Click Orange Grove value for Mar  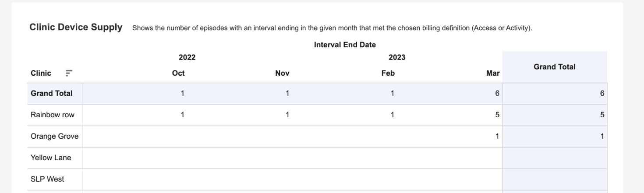(x=497, y=136)
